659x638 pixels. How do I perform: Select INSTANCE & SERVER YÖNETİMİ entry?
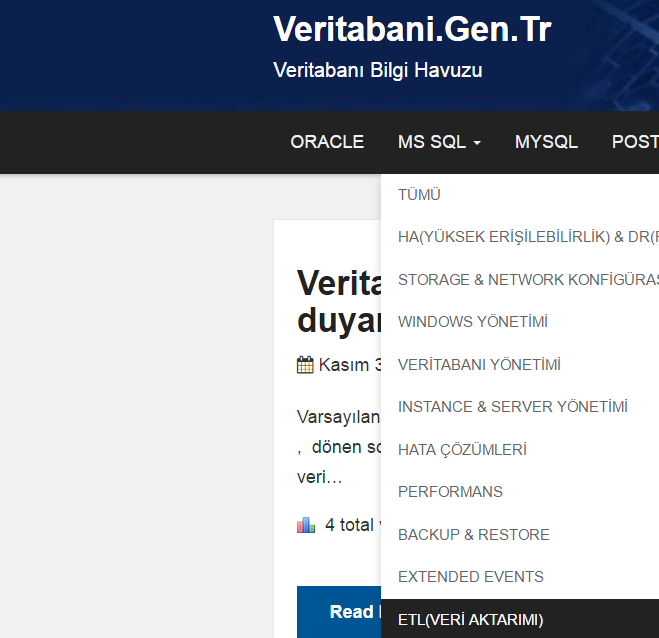point(513,407)
